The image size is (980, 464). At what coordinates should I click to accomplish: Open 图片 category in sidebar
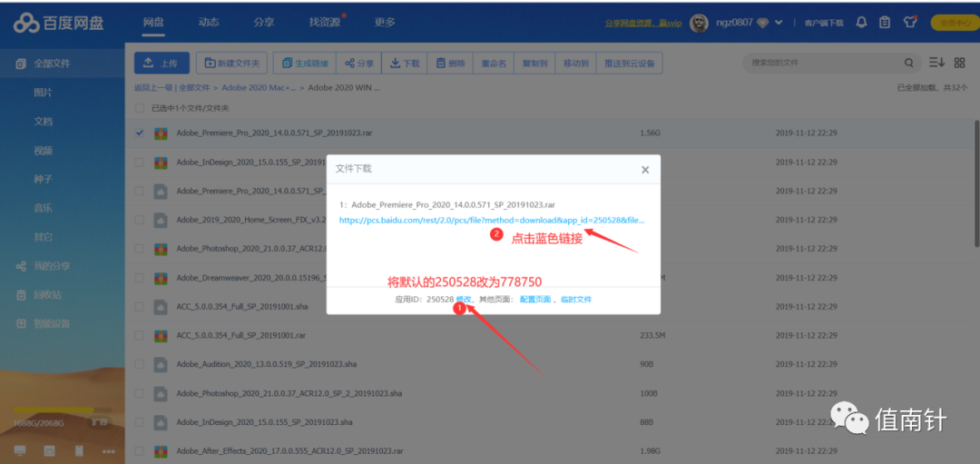tap(44, 93)
